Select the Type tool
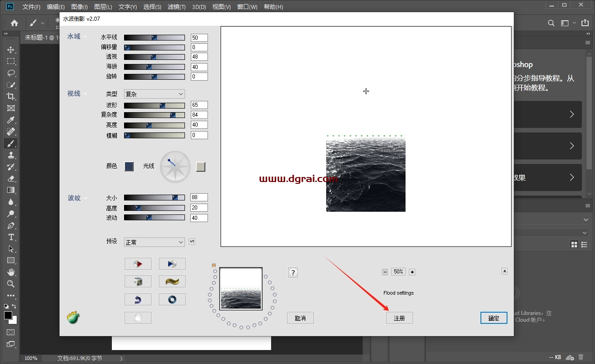 coord(11,237)
